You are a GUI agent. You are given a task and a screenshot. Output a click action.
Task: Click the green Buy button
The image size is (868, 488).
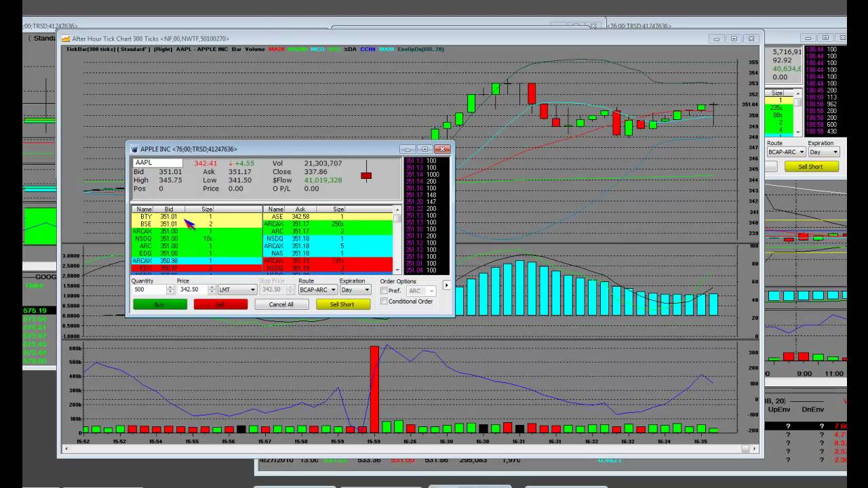pyautogui.click(x=160, y=304)
